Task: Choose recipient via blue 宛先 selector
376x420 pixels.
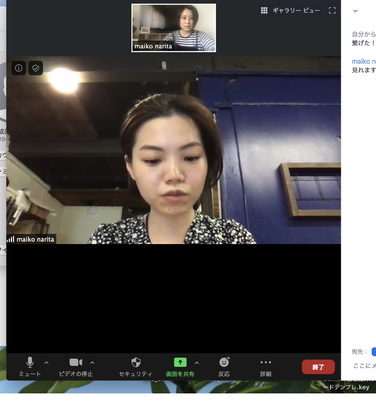Action: (x=374, y=352)
